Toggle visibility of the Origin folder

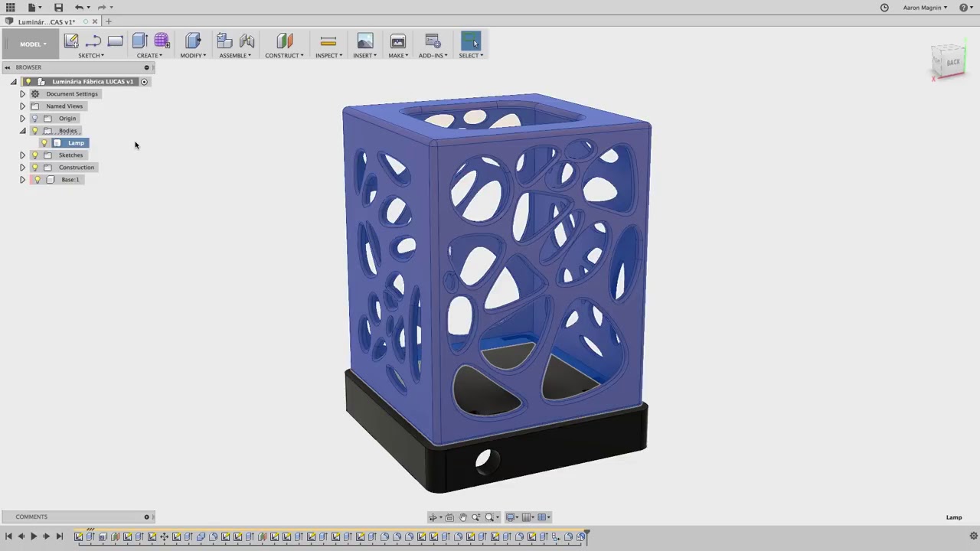point(34,119)
